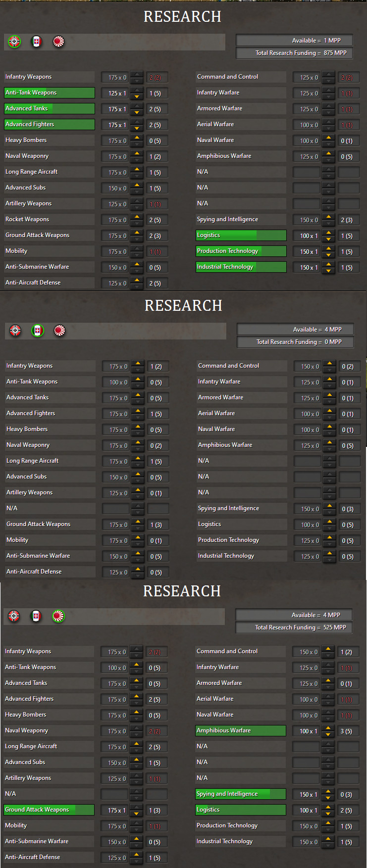The image size is (367, 868).
Task: Click the "Total Research Funding = 525 MPP" box
Action: pyautogui.click(x=294, y=627)
